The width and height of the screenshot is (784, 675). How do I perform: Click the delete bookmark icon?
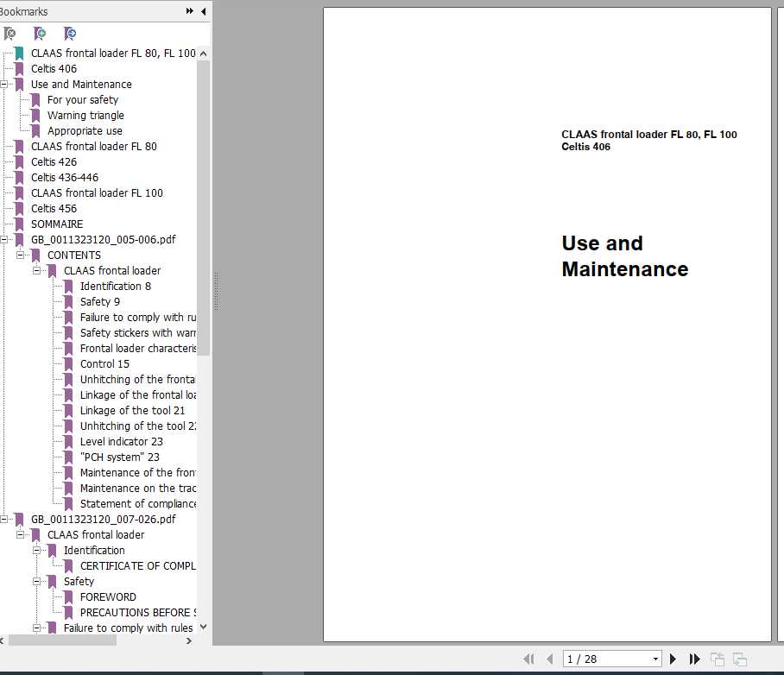tap(9, 34)
